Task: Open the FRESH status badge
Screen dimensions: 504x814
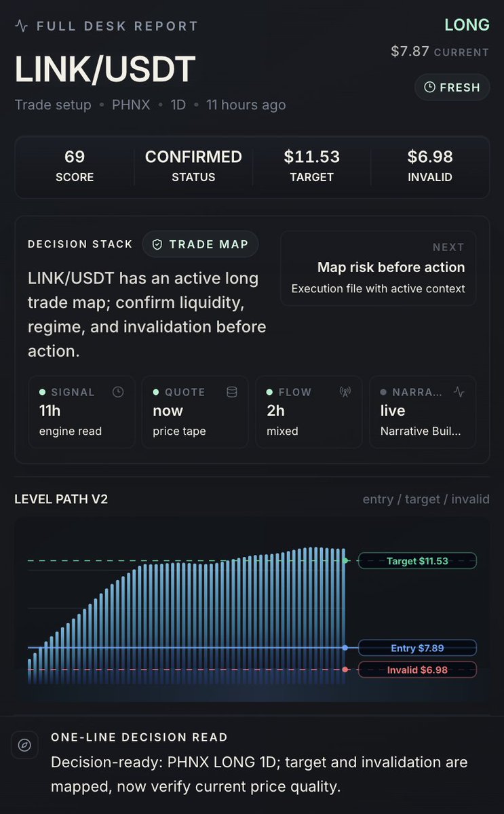Action: coord(452,88)
